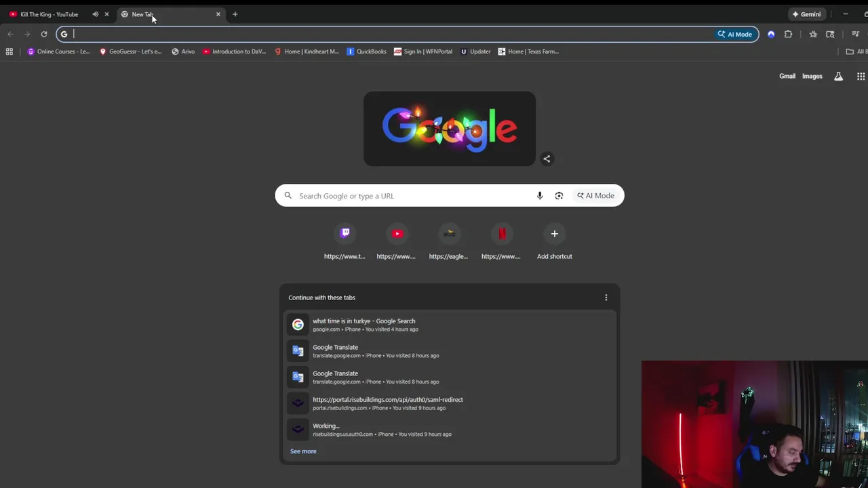The width and height of the screenshot is (868, 488).
Task: Open the GeoGuessr bookmark
Action: [x=130, y=52]
